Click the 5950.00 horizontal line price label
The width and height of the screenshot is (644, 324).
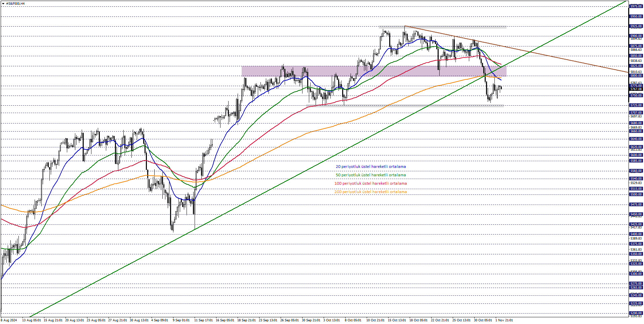tap(636, 16)
